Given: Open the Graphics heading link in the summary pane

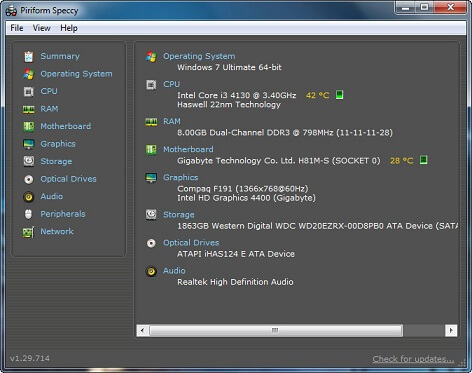Looking at the screenshot, I should pyautogui.click(x=180, y=177).
